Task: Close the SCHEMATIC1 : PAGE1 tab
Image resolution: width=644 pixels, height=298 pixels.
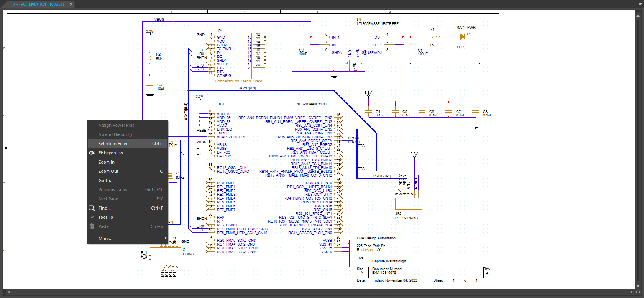Action: [x=71, y=4]
